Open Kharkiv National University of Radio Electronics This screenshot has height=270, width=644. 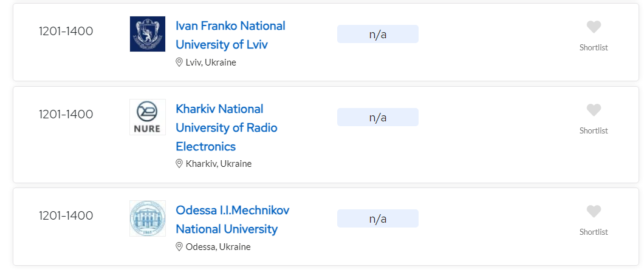[x=226, y=127]
